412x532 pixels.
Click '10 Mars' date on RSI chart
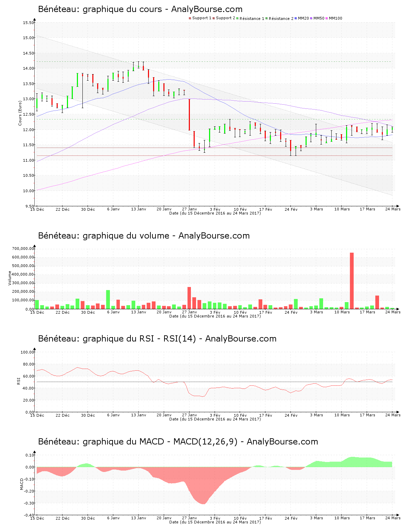tap(342, 415)
